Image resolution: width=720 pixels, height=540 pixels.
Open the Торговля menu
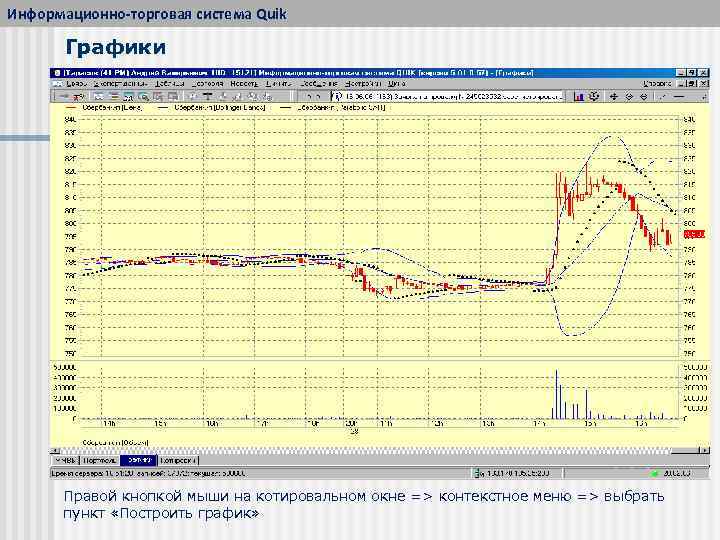pyautogui.click(x=208, y=84)
